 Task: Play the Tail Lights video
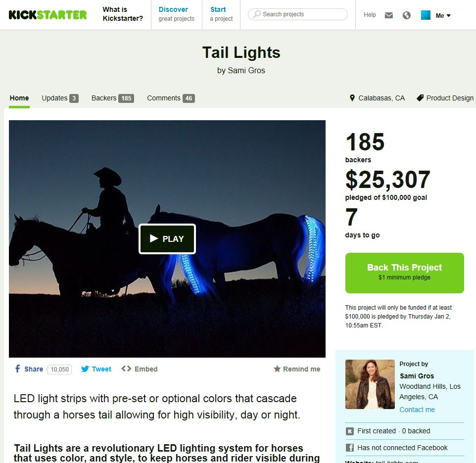167,239
